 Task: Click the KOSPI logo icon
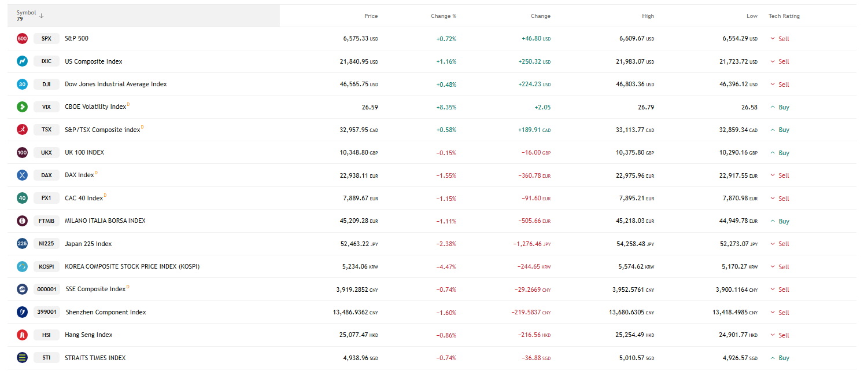tap(22, 267)
